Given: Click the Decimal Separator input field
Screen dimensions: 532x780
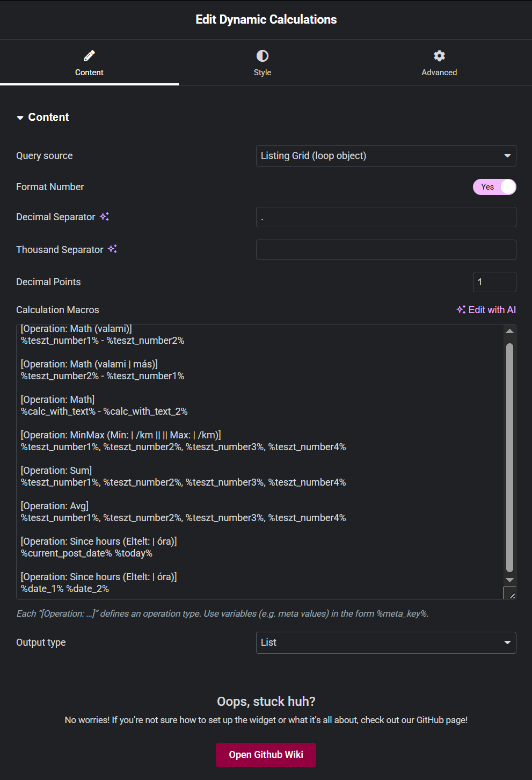Looking at the screenshot, I should (x=386, y=217).
